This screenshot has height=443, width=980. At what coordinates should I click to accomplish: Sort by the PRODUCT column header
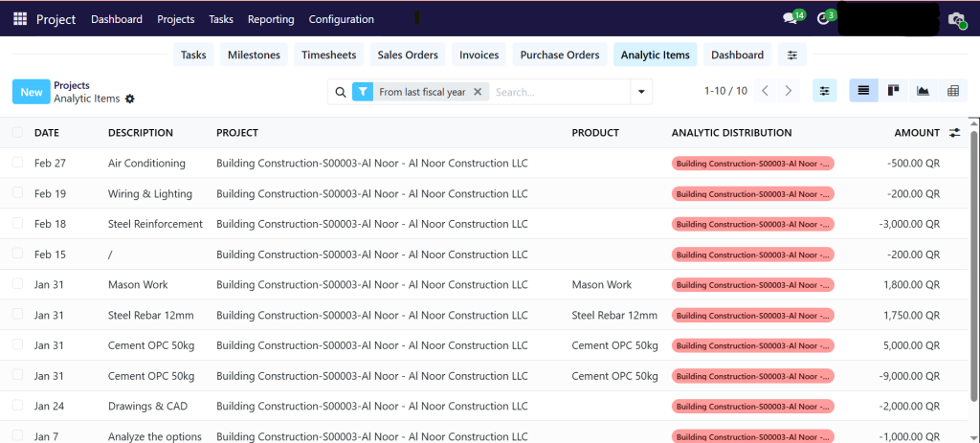595,132
